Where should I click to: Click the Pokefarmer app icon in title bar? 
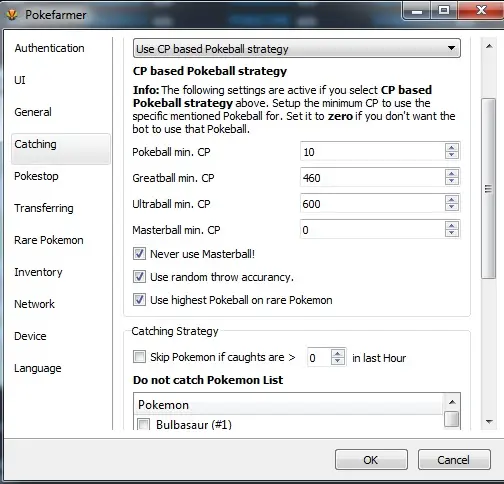point(12,15)
